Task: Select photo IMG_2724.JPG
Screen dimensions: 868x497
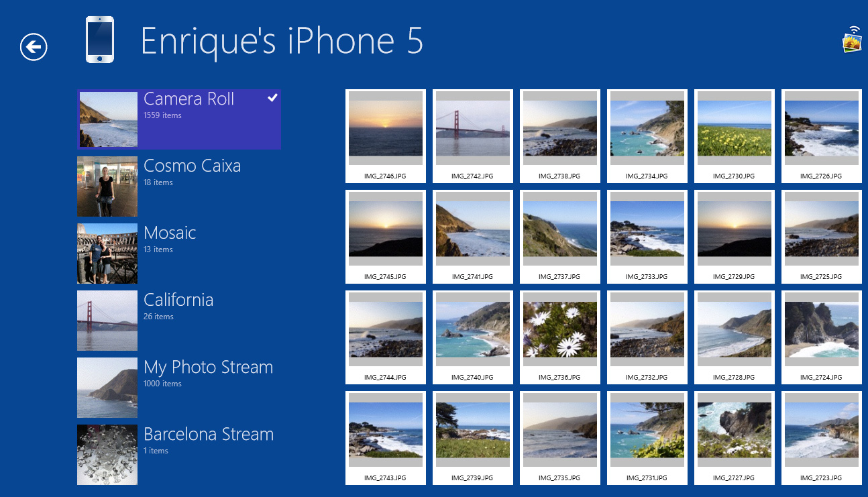Action: click(x=822, y=337)
